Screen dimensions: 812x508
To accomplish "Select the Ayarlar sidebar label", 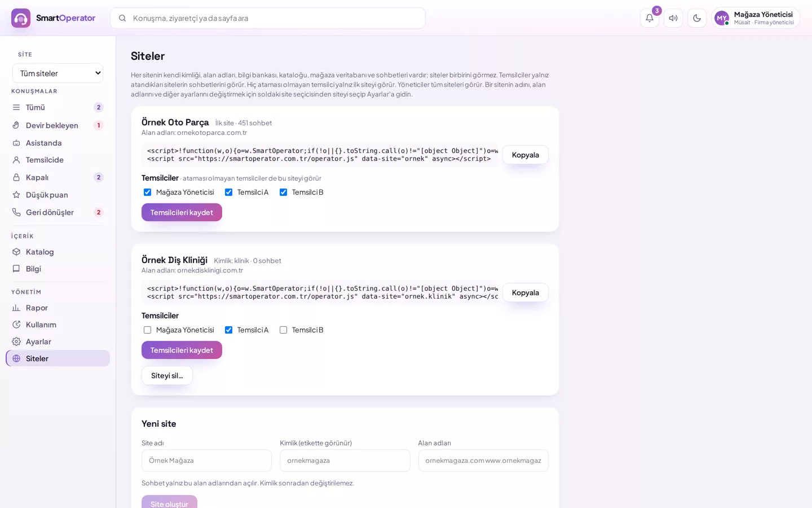I will [x=38, y=341].
